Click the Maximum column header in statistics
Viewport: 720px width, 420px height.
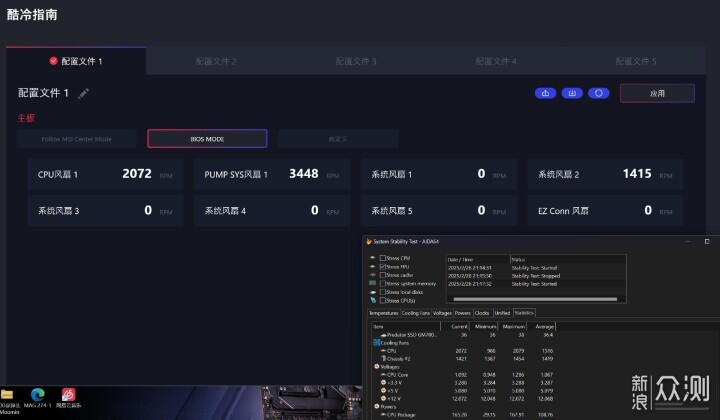[513, 326]
